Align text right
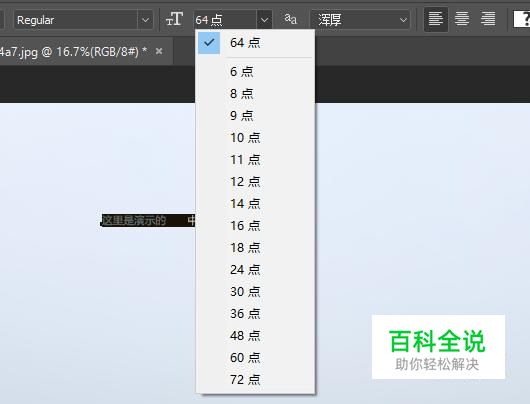 488,19
